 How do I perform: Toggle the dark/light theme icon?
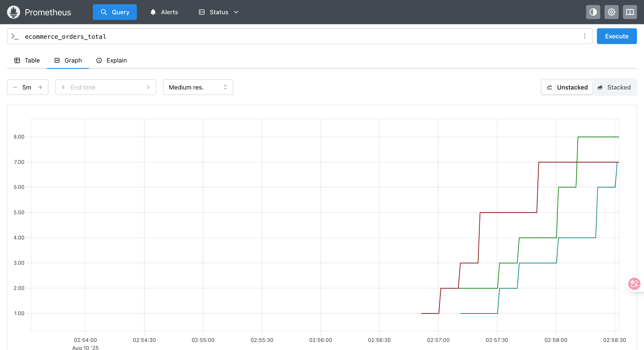(593, 12)
